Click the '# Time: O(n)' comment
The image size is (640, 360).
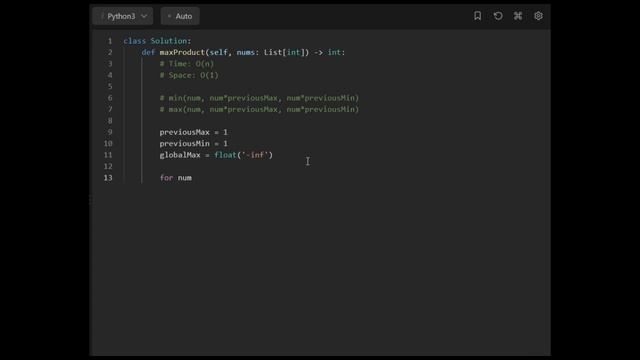click(x=187, y=64)
